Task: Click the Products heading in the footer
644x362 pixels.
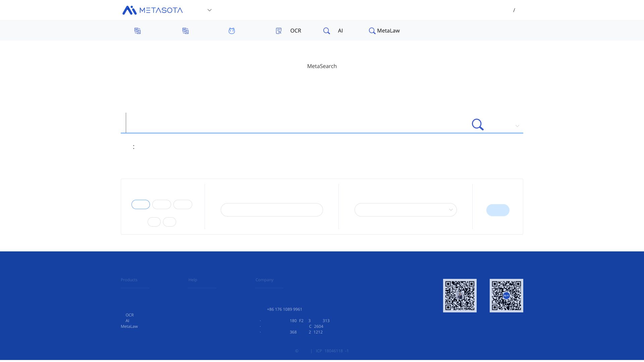Action: [x=129, y=280]
